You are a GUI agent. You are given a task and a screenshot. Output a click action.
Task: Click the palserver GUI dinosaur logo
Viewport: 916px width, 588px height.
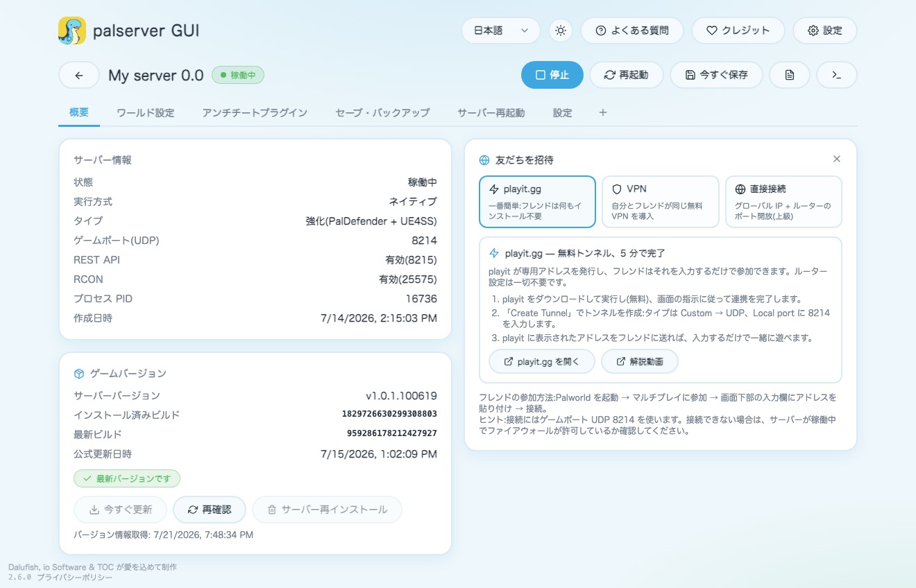[72, 31]
